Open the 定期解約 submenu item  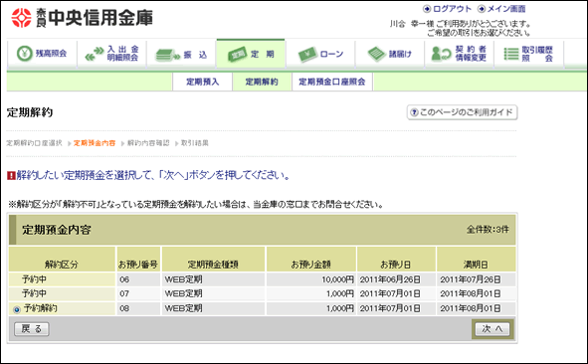pyautogui.click(x=262, y=82)
